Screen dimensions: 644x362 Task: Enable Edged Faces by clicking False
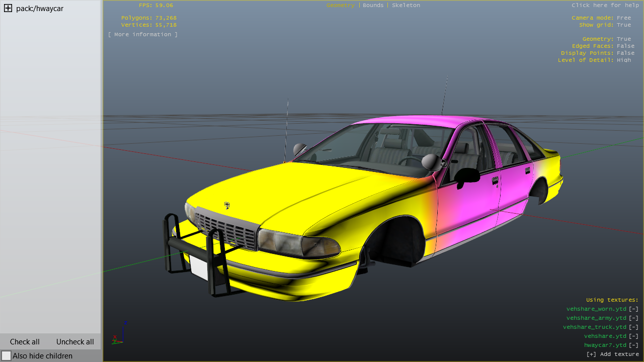[625, 46]
